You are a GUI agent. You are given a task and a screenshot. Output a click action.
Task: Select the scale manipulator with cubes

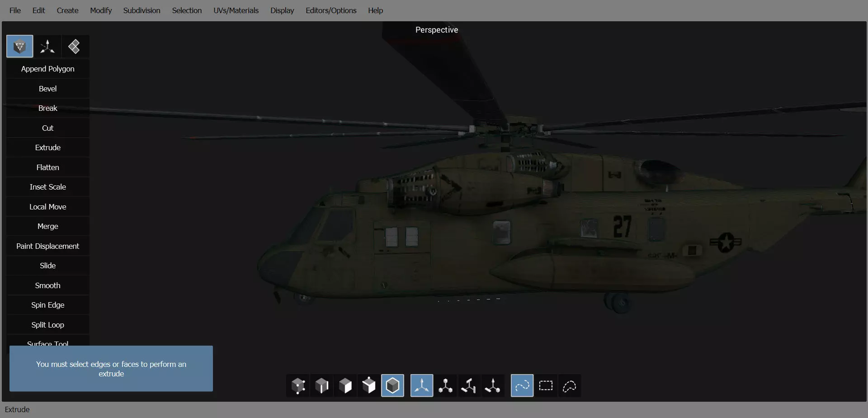tap(445, 386)
